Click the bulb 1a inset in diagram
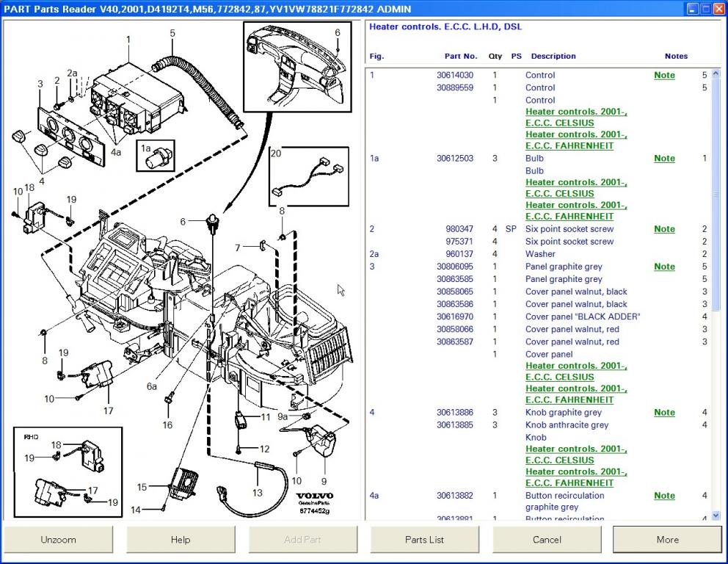This screenshot has height=564, width=728. pos(156,156)
